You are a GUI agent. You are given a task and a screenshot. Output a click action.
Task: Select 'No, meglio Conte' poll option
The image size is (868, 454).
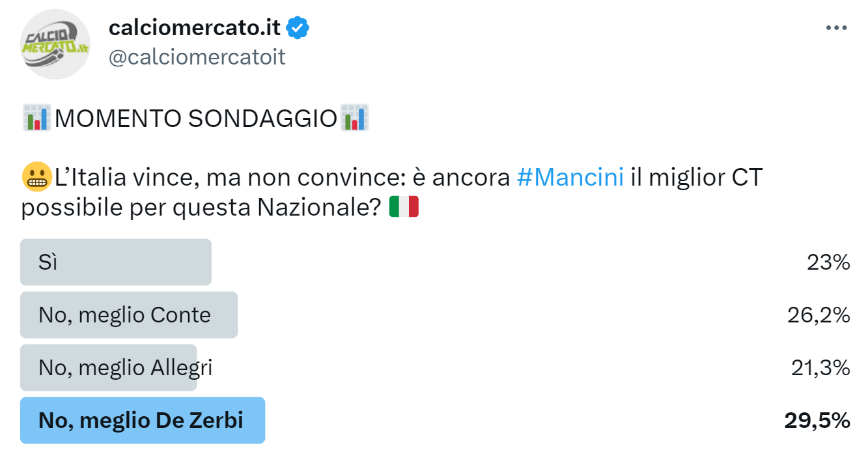pos(129,315)
